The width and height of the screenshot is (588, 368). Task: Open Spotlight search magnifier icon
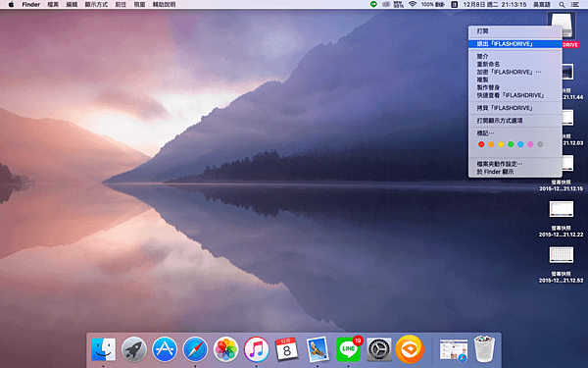pyautogui.click(x=562, y=5)
